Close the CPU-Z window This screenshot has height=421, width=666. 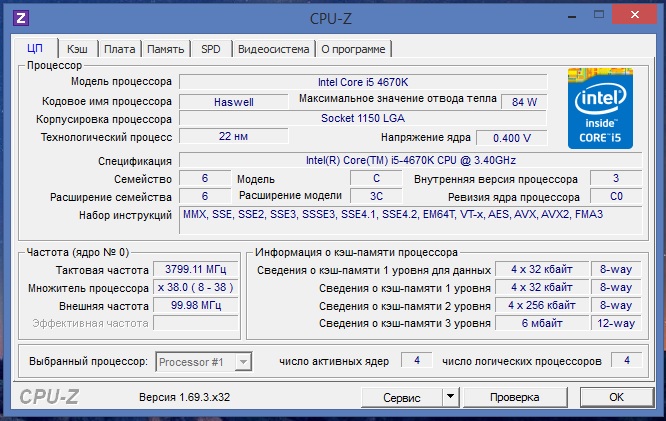[635, 15]
